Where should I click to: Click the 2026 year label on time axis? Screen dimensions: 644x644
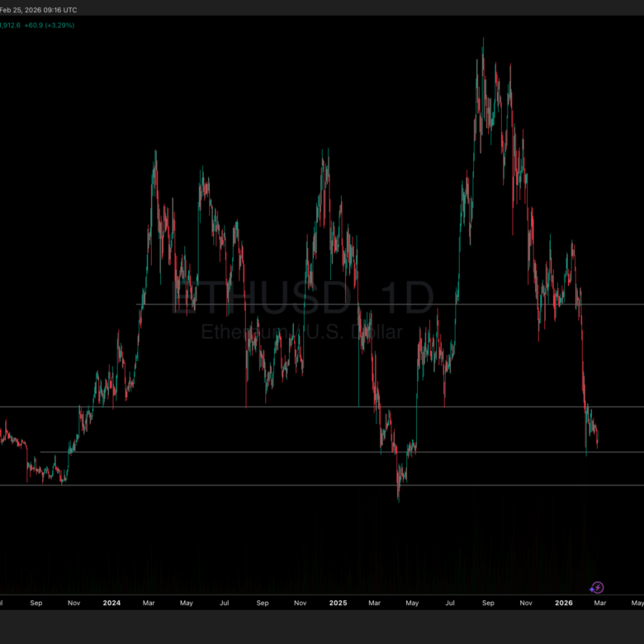(x=563, y=604)
